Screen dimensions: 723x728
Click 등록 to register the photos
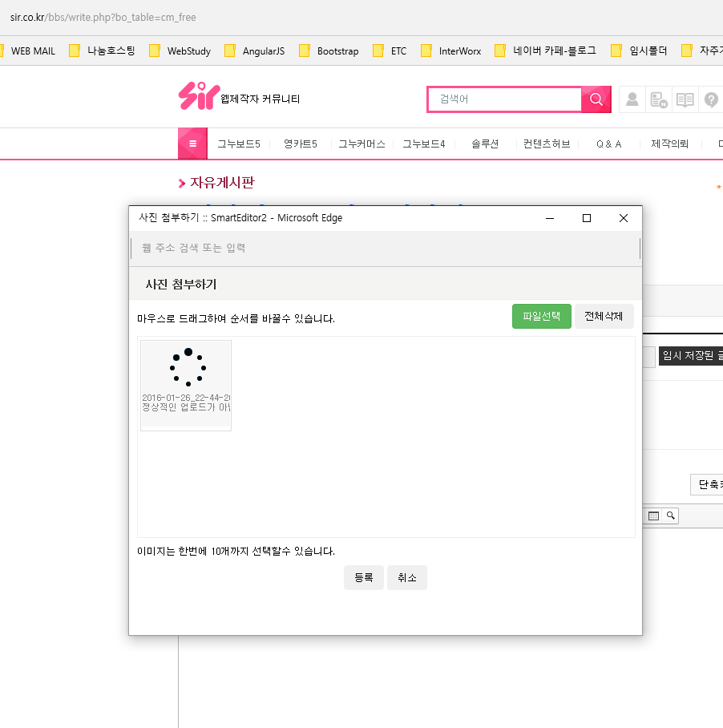(x=363, y=578)
